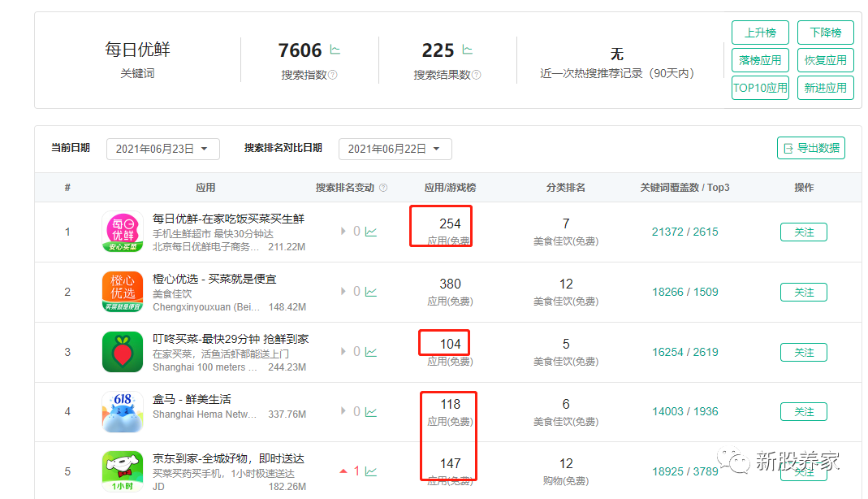
Task: Open rank trend chart for 盒马
Action: click(x=371, y=412)
